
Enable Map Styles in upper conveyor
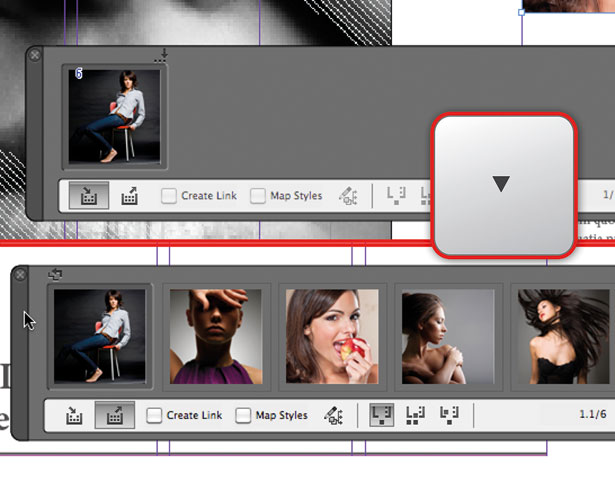[x=258, y=196]
